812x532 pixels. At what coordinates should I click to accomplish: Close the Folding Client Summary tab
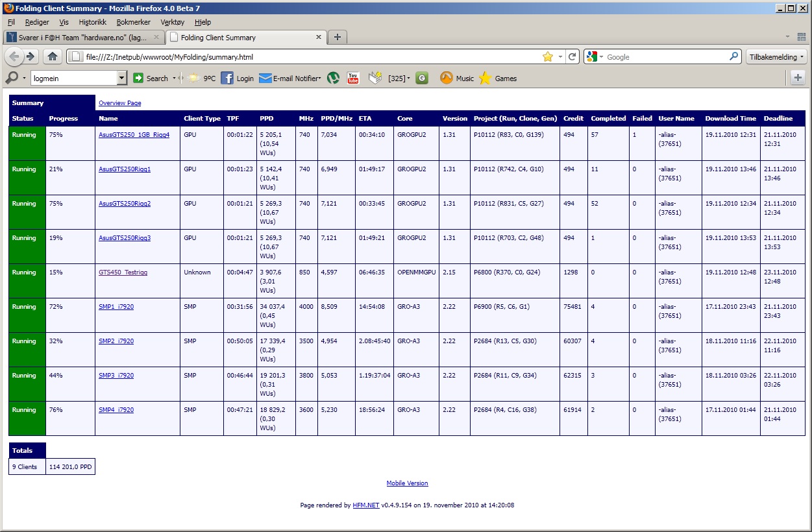(318, 37)
